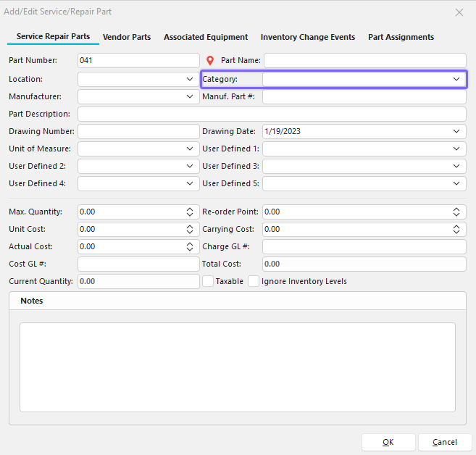Switch to the Vendor Parts tab
Image resolution: width=476 pixels, height=455 pixels.
(x=127, y=37)
